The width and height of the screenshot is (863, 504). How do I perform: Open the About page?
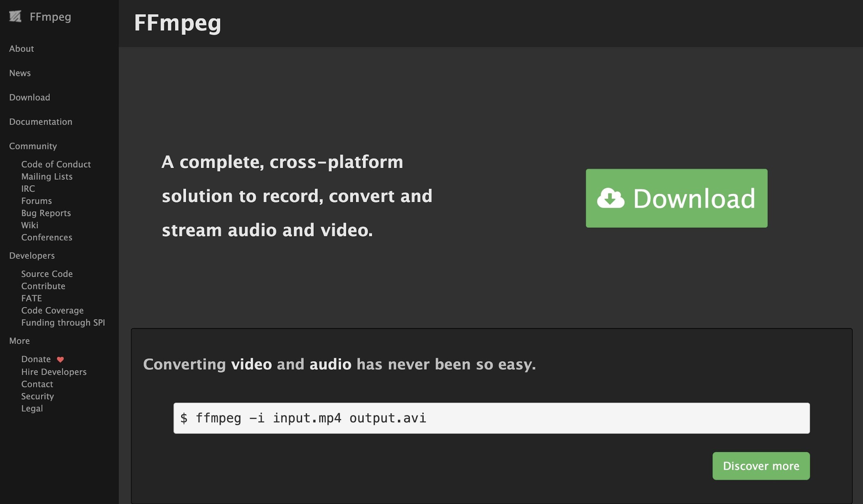[21, 49]
